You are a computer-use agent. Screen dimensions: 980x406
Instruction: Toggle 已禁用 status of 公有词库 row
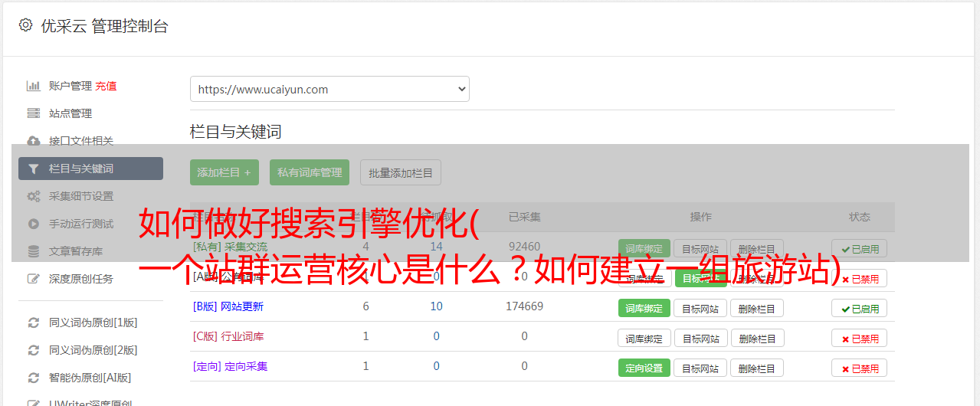(860, 279)
